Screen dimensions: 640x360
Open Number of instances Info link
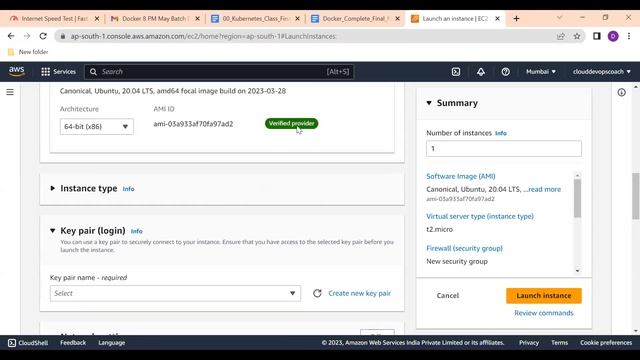501,133
